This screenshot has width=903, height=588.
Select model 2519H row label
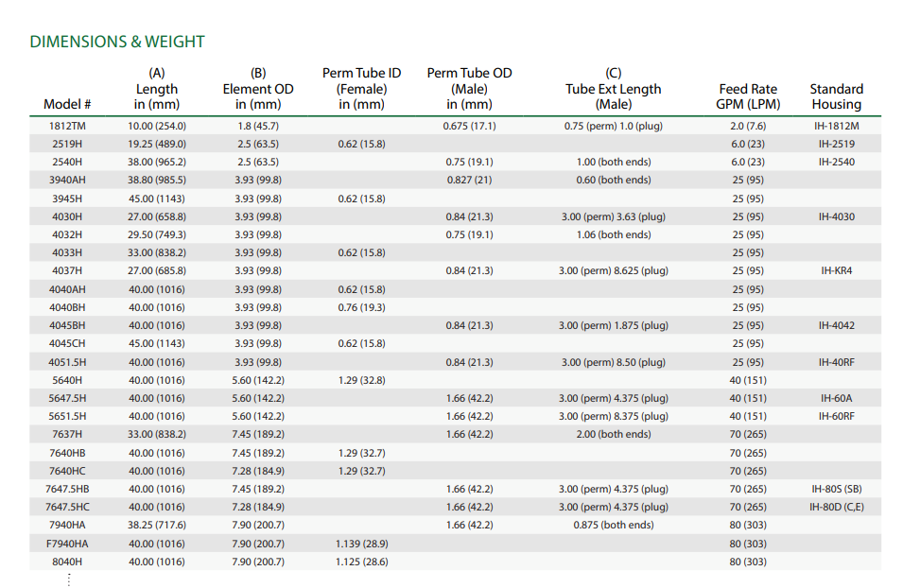pyautogui.click(x=67, y=144)
